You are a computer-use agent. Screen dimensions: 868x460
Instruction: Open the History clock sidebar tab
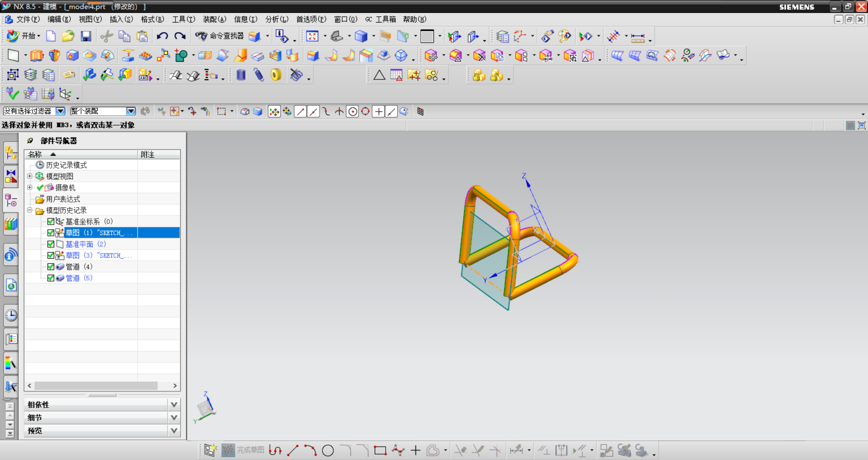11,315
